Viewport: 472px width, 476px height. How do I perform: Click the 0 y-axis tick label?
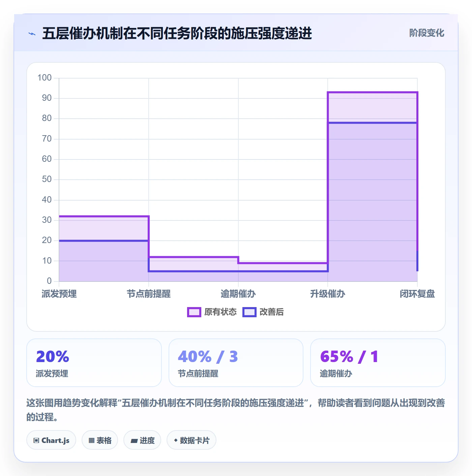pyautogui.click(x=49, y=281)
